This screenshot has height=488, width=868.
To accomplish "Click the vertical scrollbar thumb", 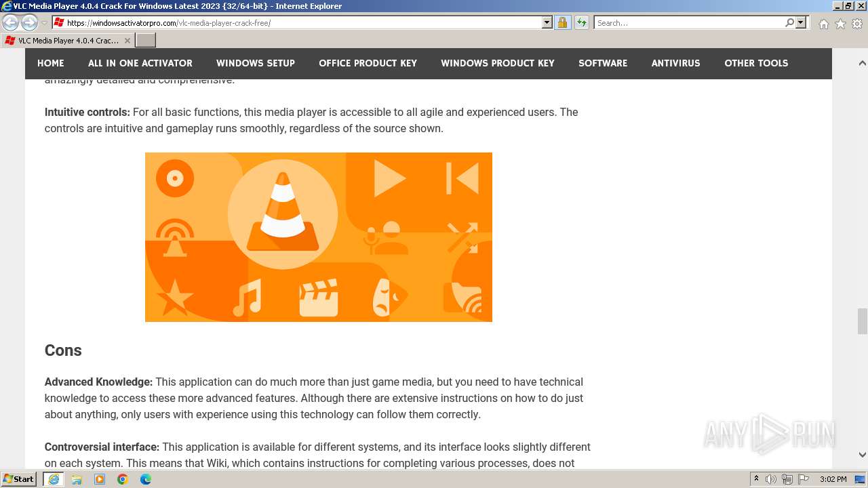I will (x=862, y=321).
